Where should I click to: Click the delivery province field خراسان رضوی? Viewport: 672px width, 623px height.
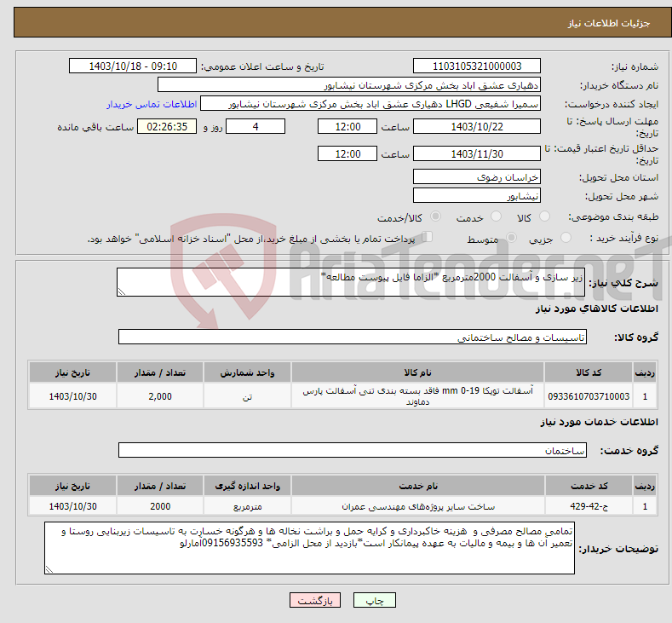pyautogui.click(x=477, y=176)
